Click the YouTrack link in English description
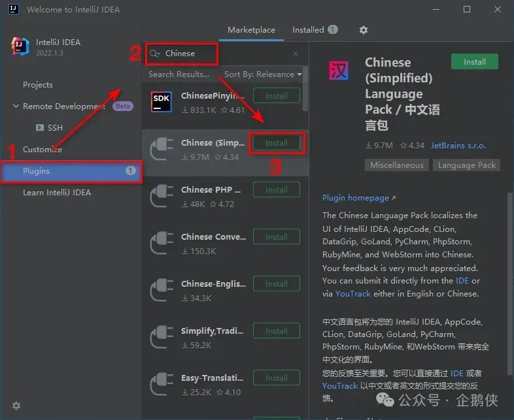 coord(352,294)
